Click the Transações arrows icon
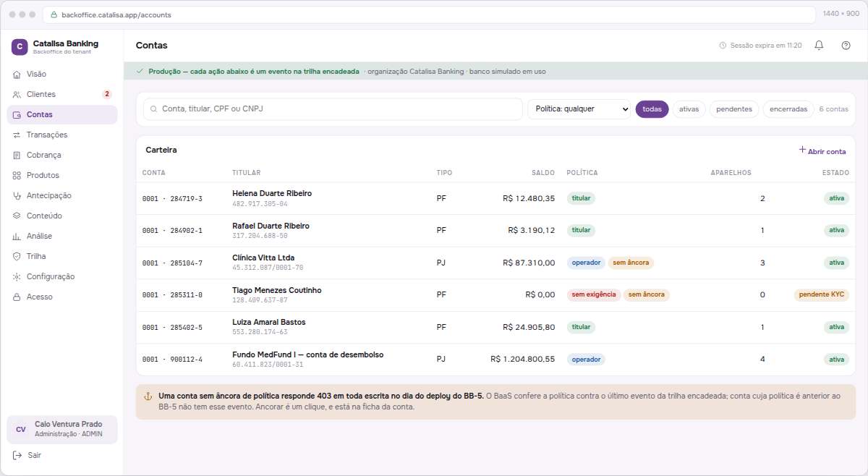Viewport: 868px width, 476px height. click(17, 135)
